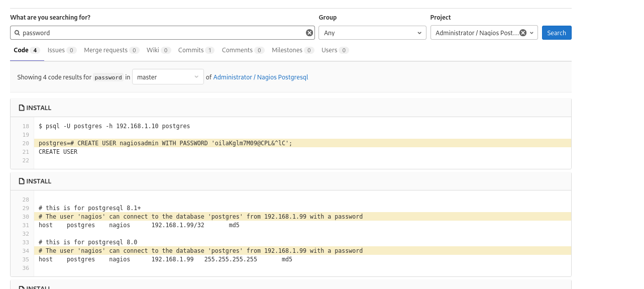Open the Wiki results tab
Image resolution: width=644 pixels, height=289 pixels.
158,50
